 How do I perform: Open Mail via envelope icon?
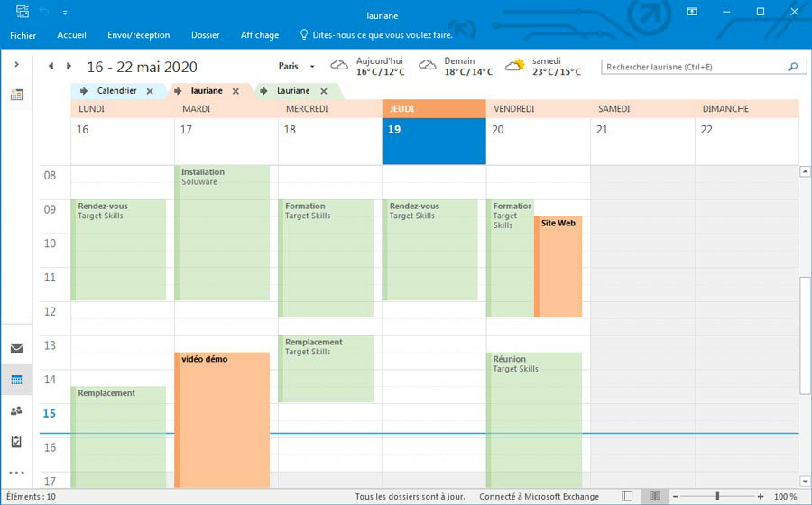tap(16, 348)
